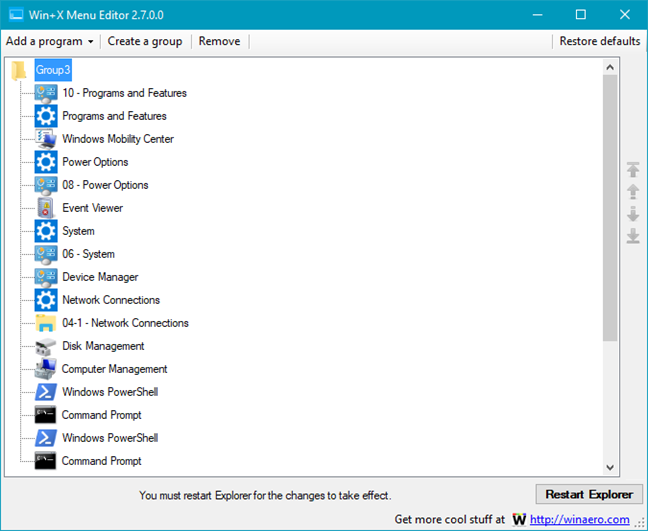Select the Programs and Features entry
Viewport: 648px width, 531px height.
[x=114, y=116]
